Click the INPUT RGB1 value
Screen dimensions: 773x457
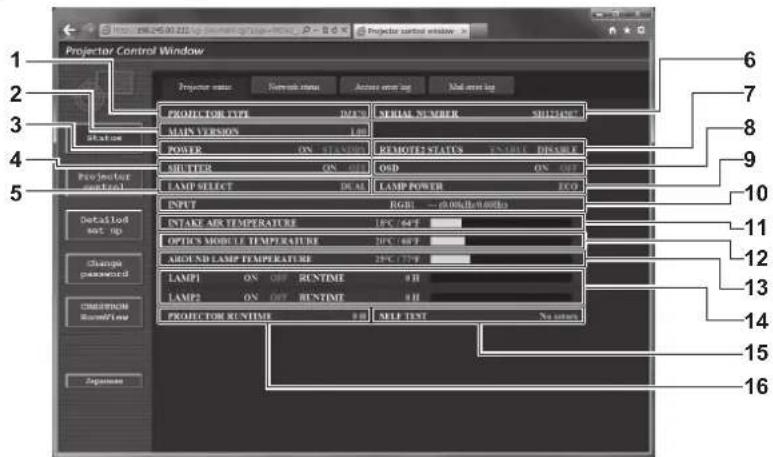[402, 204]
